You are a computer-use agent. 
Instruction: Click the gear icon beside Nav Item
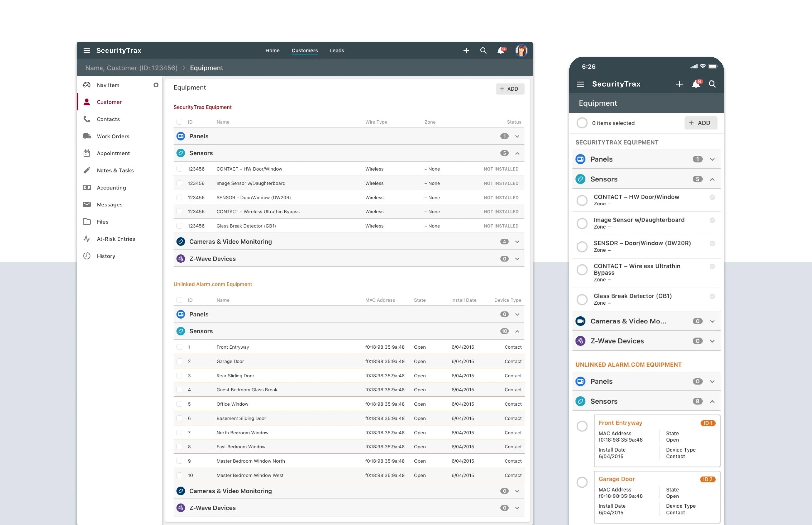(x=156, y=85)
